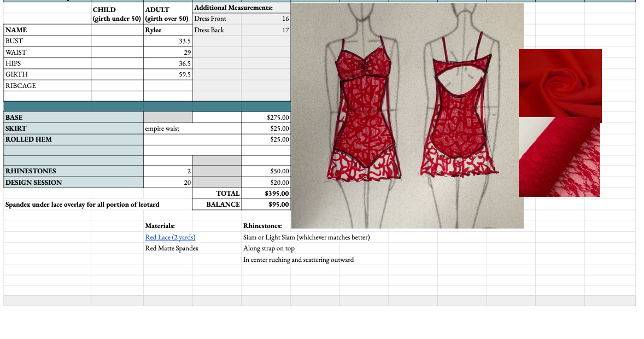The image size is (644, 339).
Task: Select bust value 33.5
Action: click(x=168, y=41)
